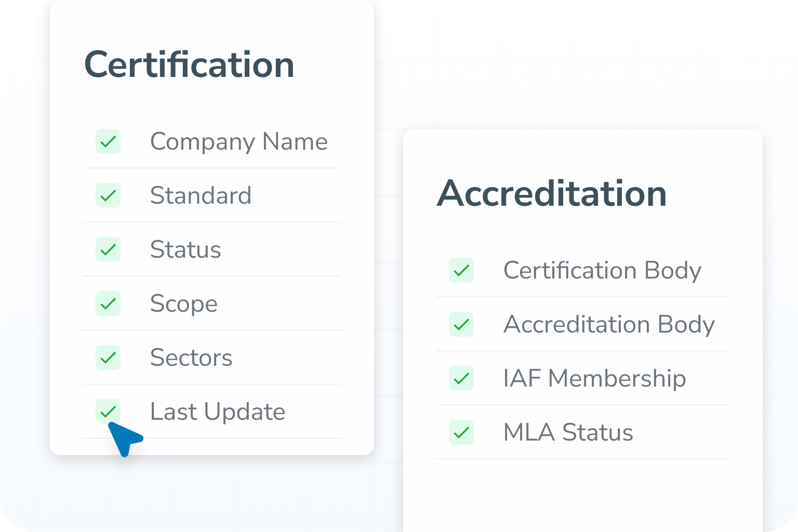Click the green check icon beside Company Name

[108, 141]
